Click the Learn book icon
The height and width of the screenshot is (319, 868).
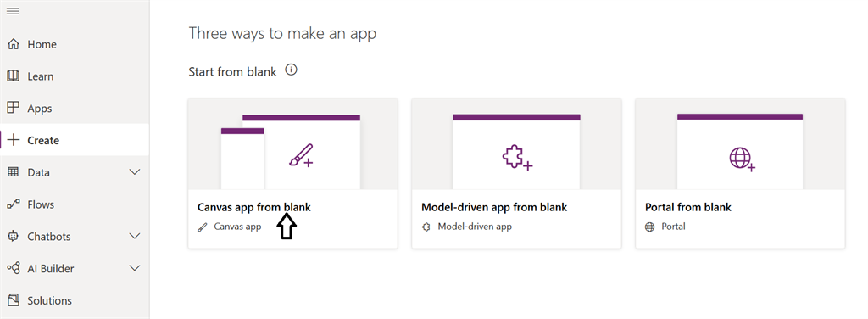coord(14,76)
